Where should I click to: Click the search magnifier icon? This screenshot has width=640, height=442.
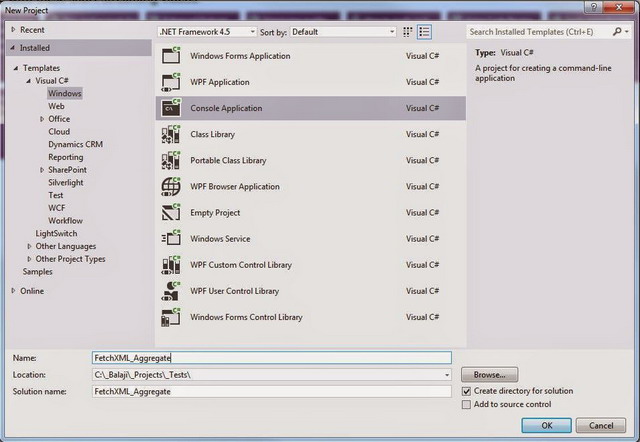click(x=617, y=31)
